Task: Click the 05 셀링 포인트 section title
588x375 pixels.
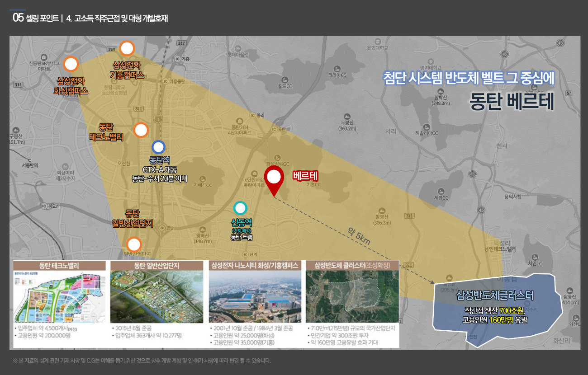Action: [x=36, y=18]
